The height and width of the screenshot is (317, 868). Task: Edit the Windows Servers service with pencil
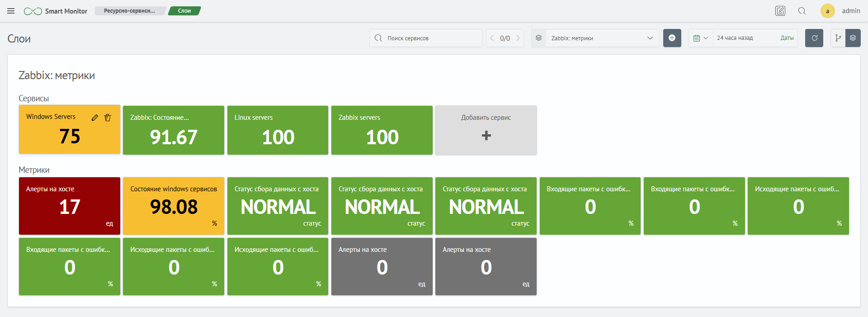[x=95, y=118]
